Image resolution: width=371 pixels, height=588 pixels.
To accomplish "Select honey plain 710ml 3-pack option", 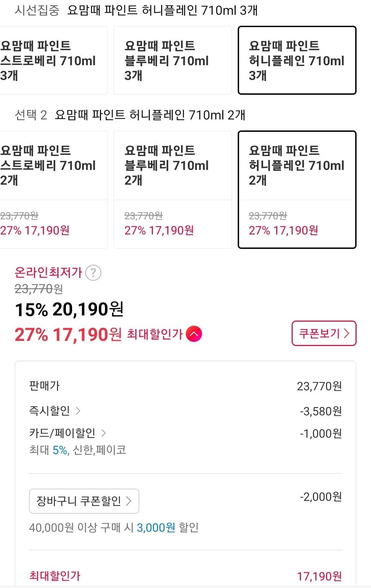I will click(x=297, y=60).
